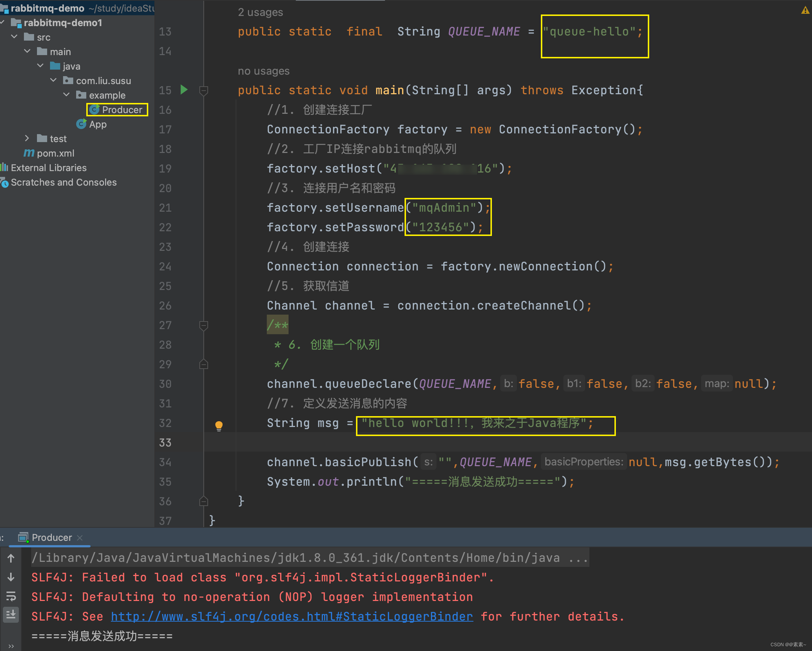This screenshot has width=812, height=651.
Task: Click the Producer class icon in tree
Action: (x=94, y=109)
